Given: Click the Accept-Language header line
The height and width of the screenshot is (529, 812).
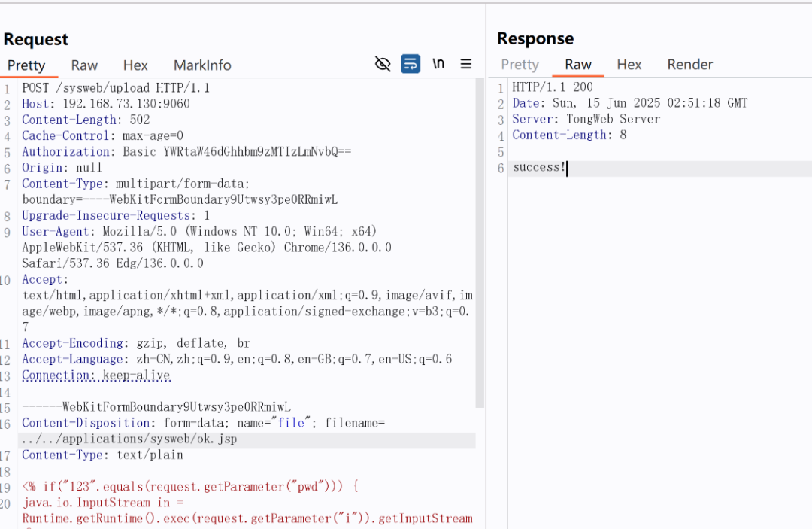Looking at the screenshot, I should coord(237,360).
